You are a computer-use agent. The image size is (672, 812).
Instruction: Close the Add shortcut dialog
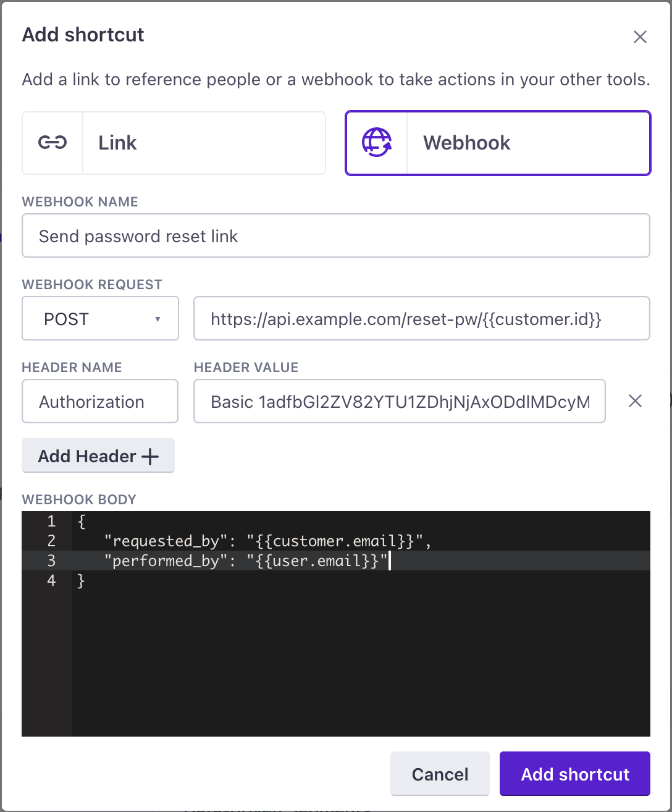click(640, 37)
